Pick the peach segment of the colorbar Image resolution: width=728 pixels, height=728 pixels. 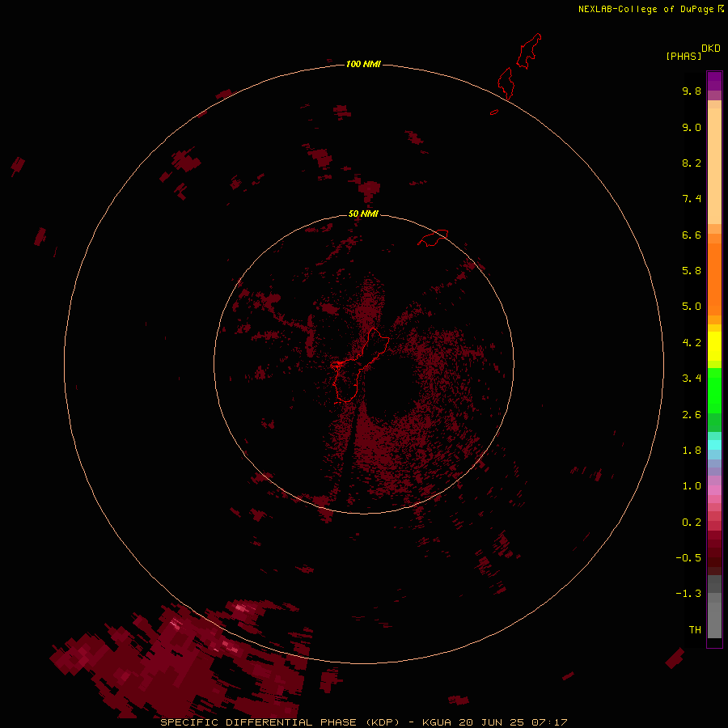pyautogui.click(x=714, y=166)
